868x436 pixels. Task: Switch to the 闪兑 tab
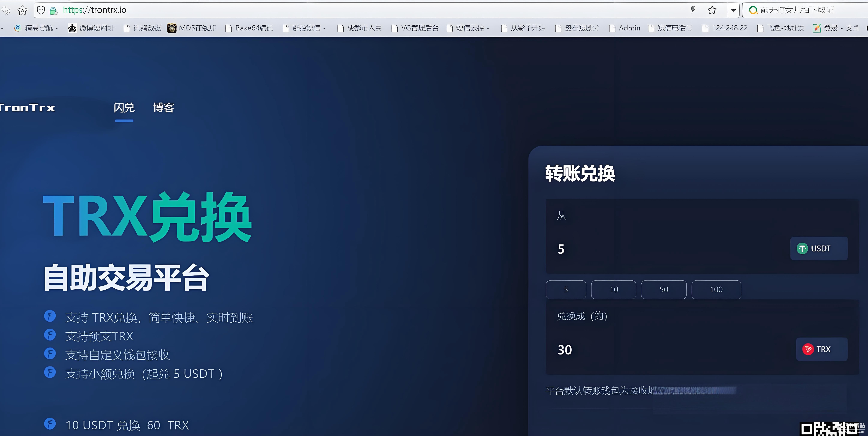click(124, 108)
